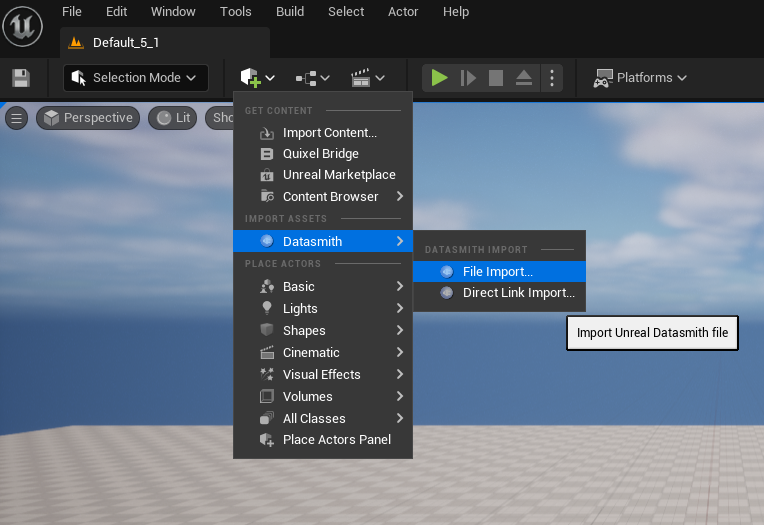Viewport: 764px width, 525px height.
Task: Select File Import... in Datasmith Import
Action: pyautogui.click(x=499, y=272)
